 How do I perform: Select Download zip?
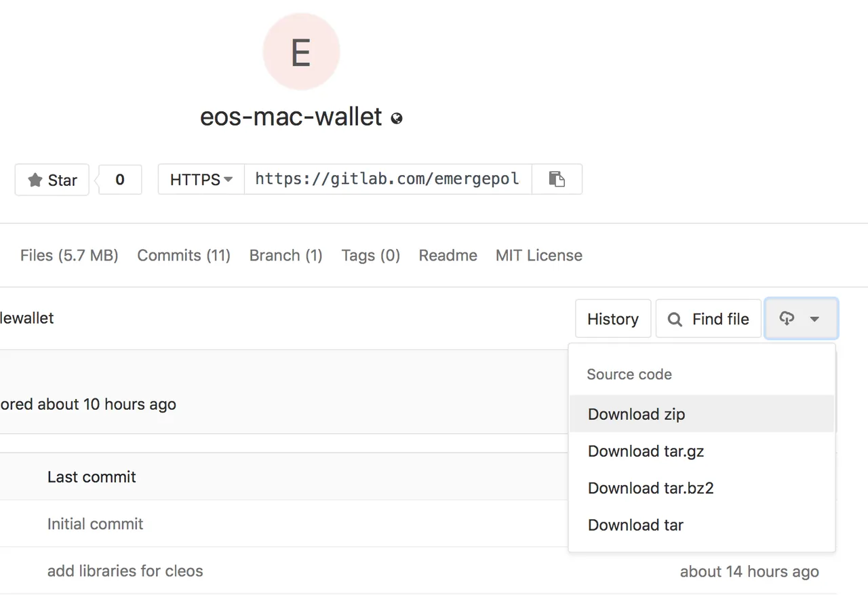click(x=702, y=414)
